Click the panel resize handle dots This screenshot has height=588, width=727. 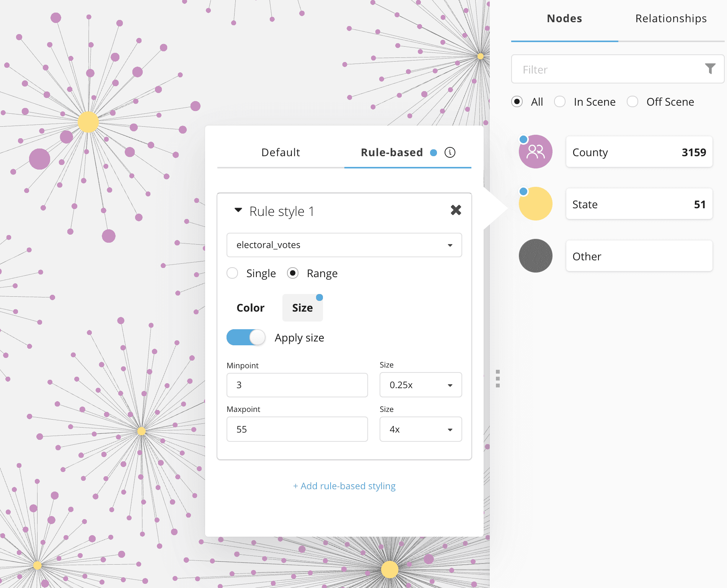497,379
